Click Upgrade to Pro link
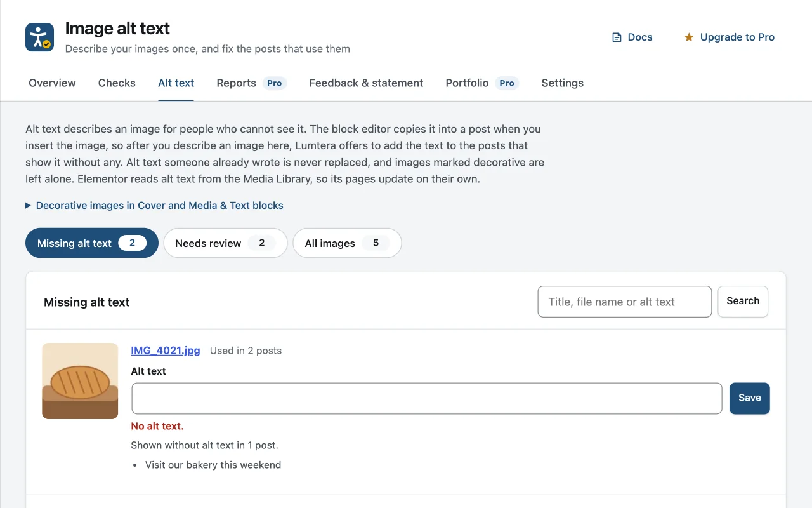 click(730, 37)
